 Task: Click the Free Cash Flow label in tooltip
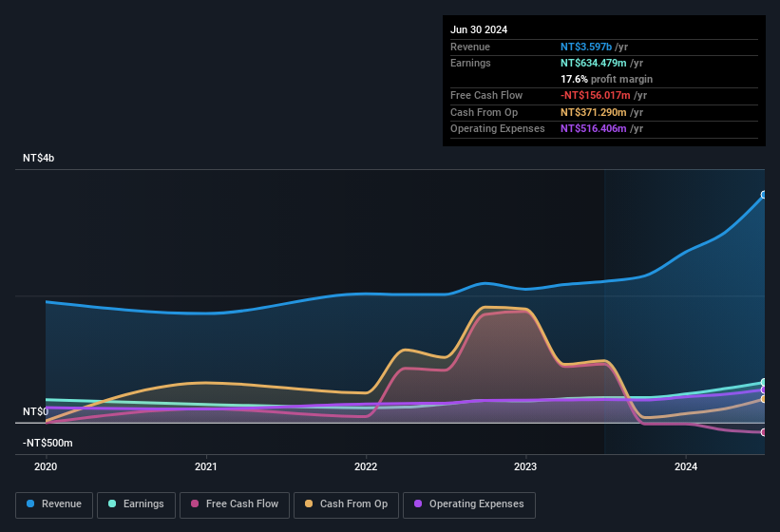486,95
